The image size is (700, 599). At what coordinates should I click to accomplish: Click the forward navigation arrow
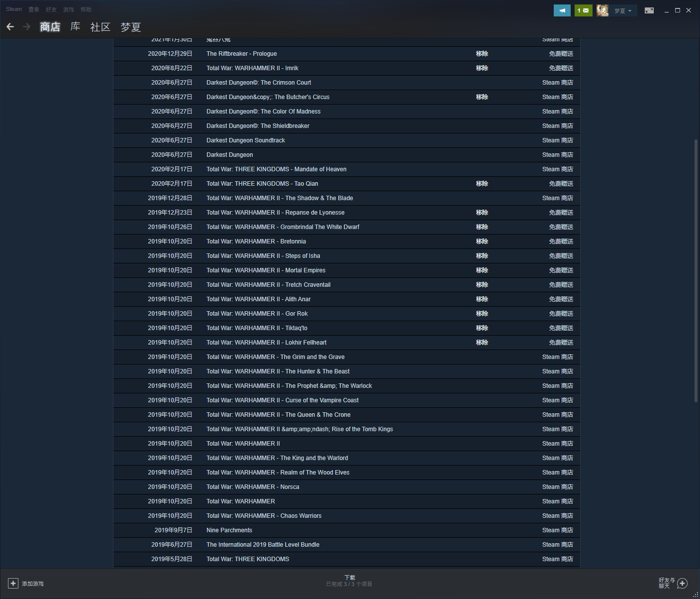[26, 27]
